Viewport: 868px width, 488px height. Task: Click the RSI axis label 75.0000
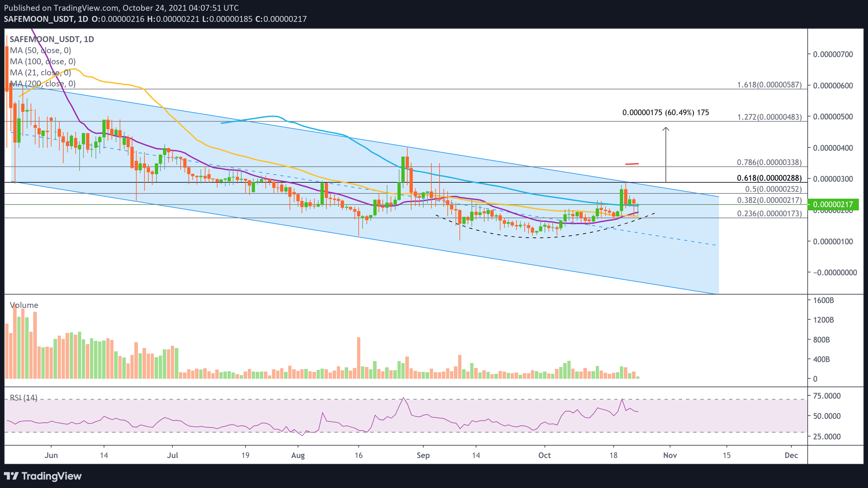(x=827, y=396)
